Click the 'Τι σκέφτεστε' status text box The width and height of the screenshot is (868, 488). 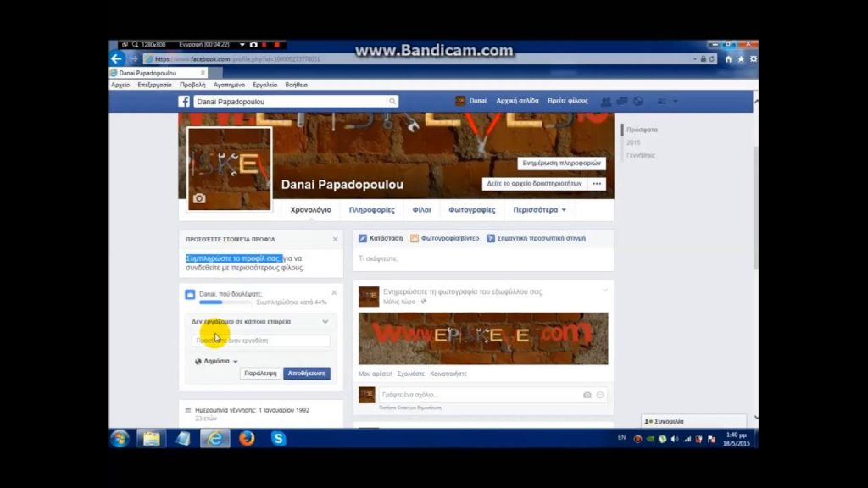point(483,259)
